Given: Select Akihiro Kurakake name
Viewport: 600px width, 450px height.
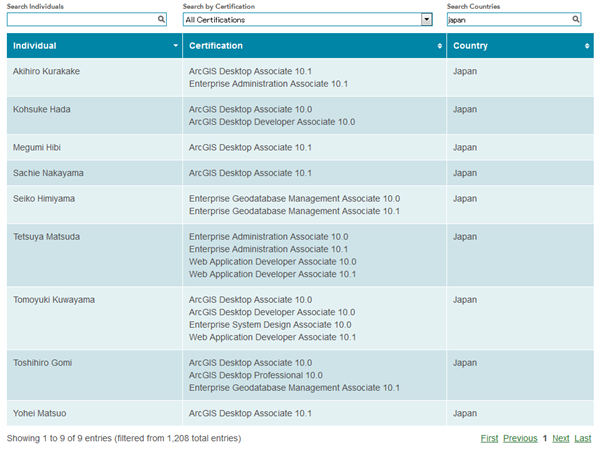Looking at the screenshot, I should click(46, 72).
